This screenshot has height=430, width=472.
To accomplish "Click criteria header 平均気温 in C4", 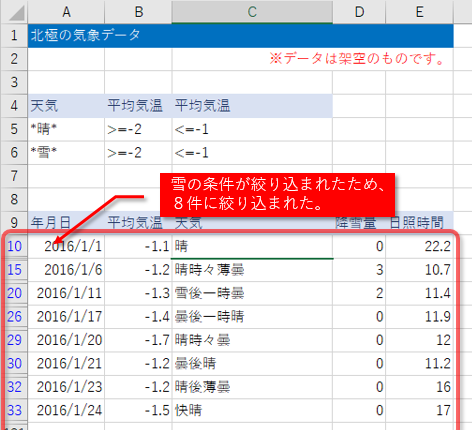I will 252,106.
